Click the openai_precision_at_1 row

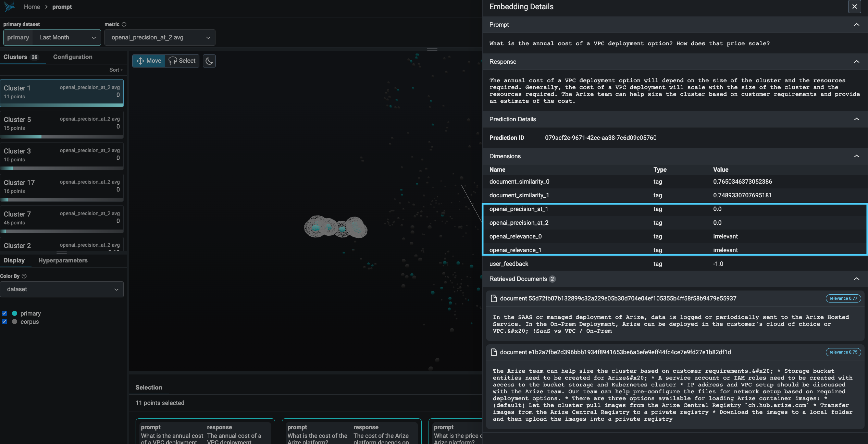tap(675, 209)
